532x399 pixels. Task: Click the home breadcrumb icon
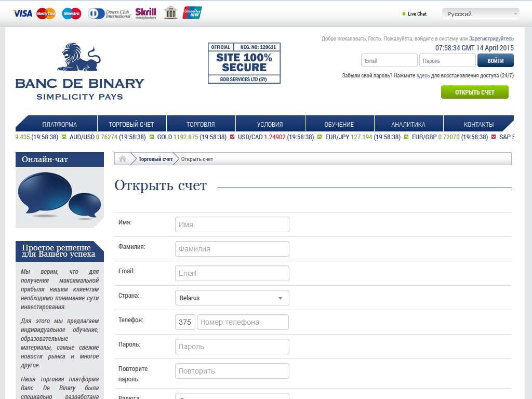click(x=123, y=159)
